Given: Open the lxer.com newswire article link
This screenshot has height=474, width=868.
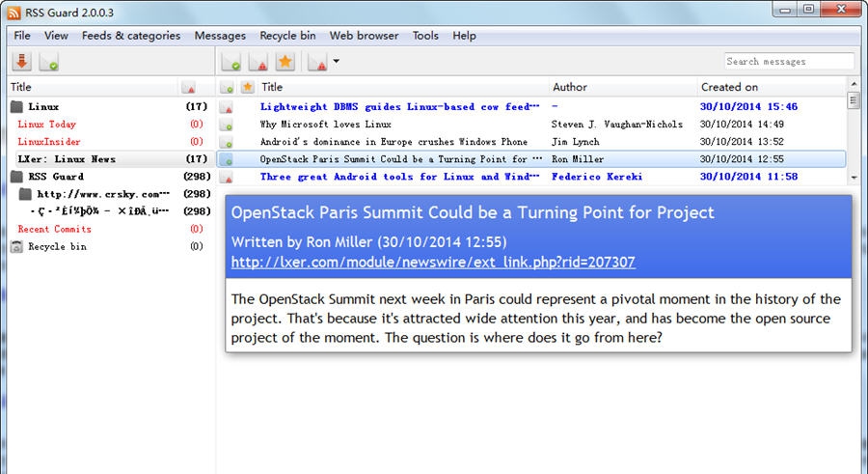Looking at the screenshot, I should coord(433,262).
